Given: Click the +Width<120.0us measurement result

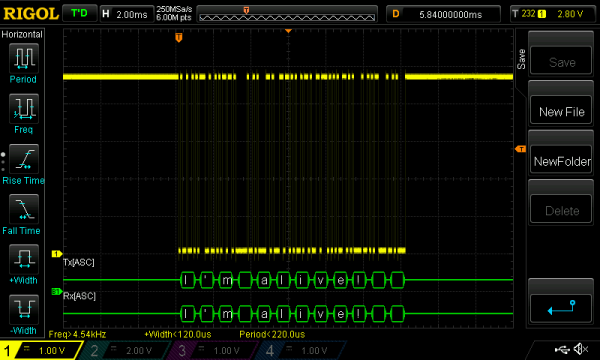Looking at the screenshot, I should point(178,334).
